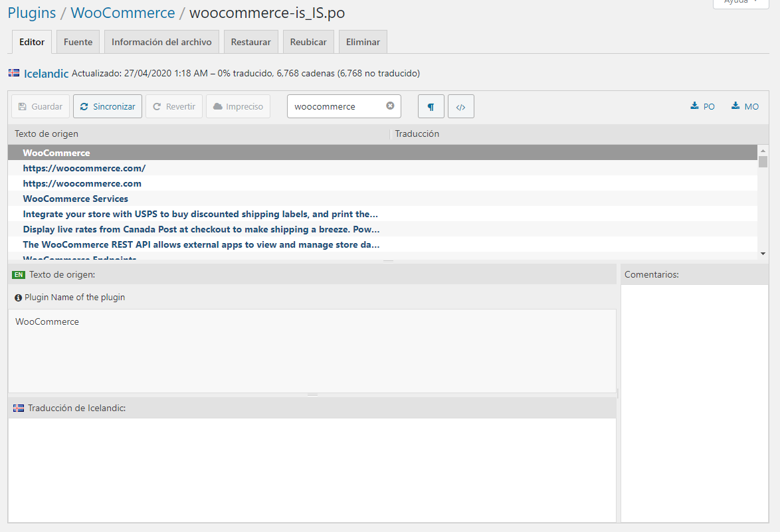Click the Icelandic language link
The image size is (780, 532).
pos(47,74)
